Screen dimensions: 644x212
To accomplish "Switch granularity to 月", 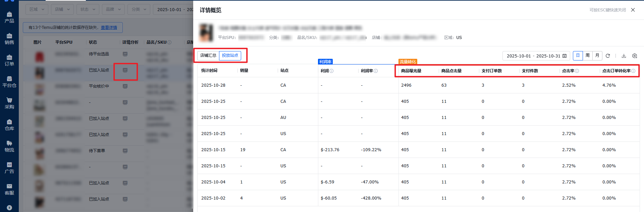I will 597,56.
